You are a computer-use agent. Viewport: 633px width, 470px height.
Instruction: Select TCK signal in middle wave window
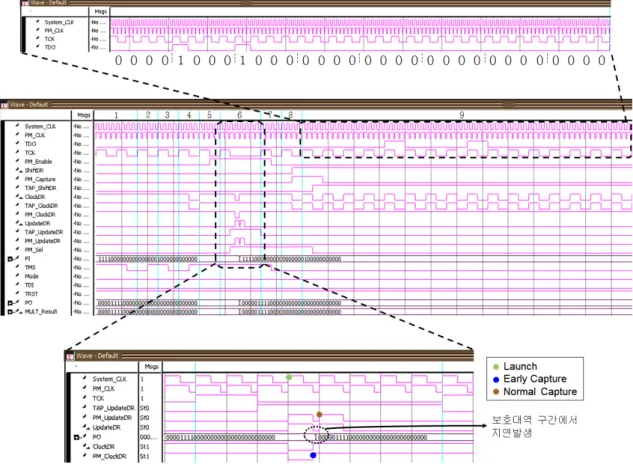[x=30, y=153]
